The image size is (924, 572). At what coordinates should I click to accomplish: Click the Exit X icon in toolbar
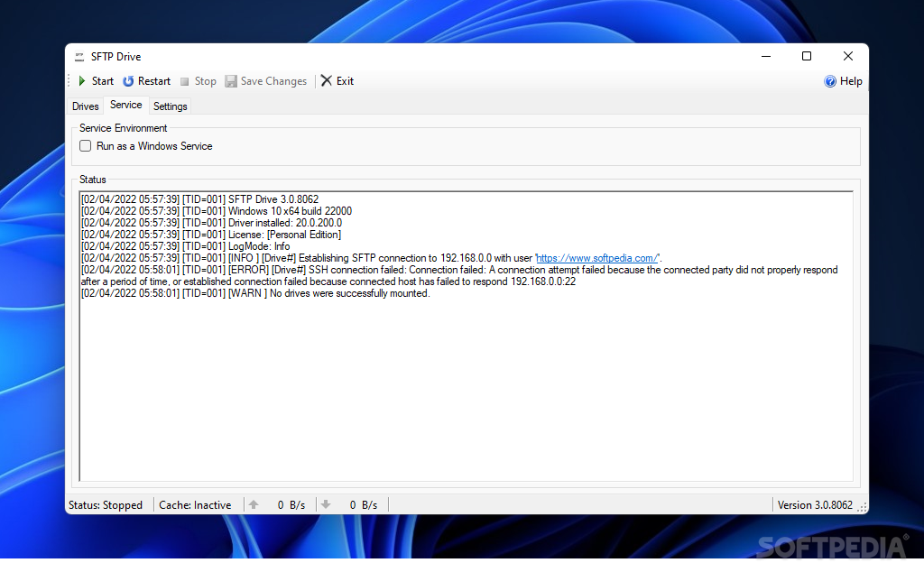click(x=326, y=80)
